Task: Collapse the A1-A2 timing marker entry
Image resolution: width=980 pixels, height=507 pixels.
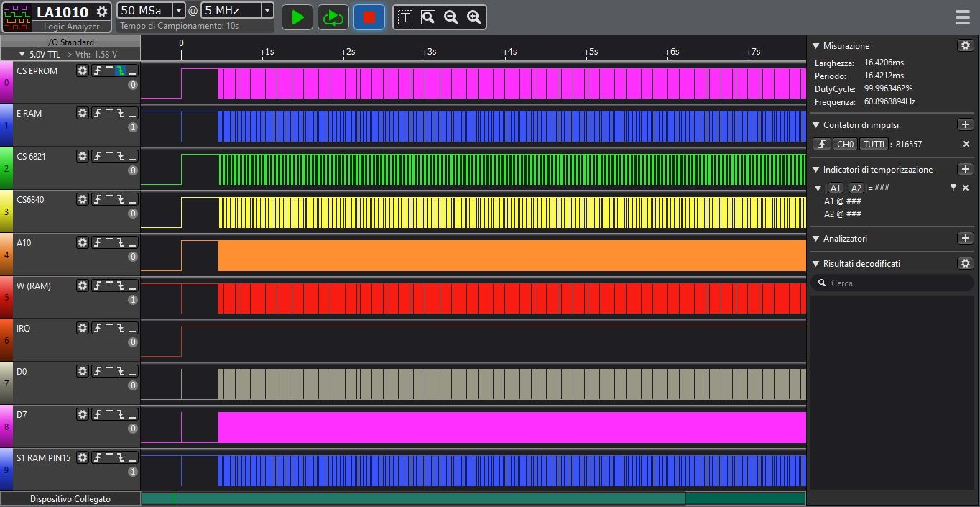Action: click(818, 188)
